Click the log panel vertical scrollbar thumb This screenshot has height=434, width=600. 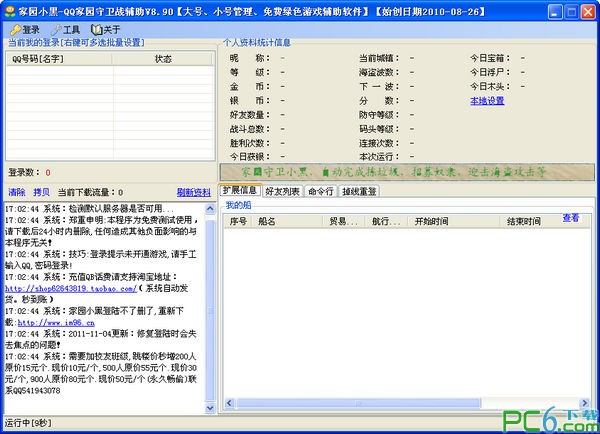[x=210, y=311]
